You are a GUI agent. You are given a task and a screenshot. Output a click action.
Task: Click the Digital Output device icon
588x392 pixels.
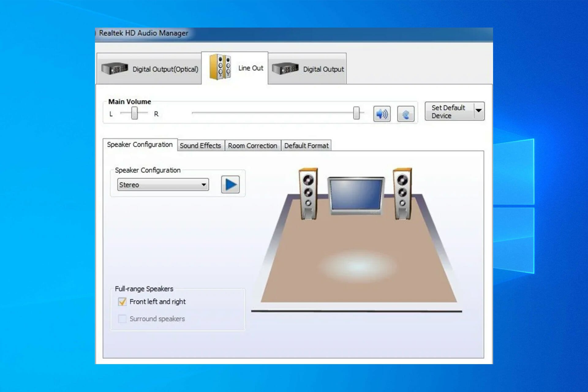click(285, 68)
